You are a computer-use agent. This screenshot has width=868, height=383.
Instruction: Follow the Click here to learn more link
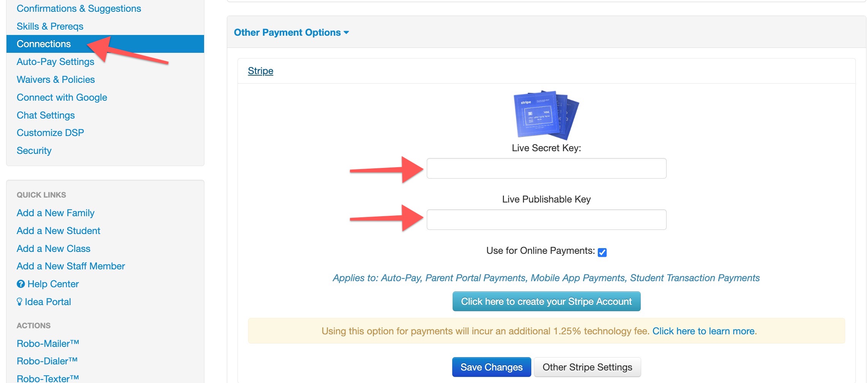click(705, 331)
